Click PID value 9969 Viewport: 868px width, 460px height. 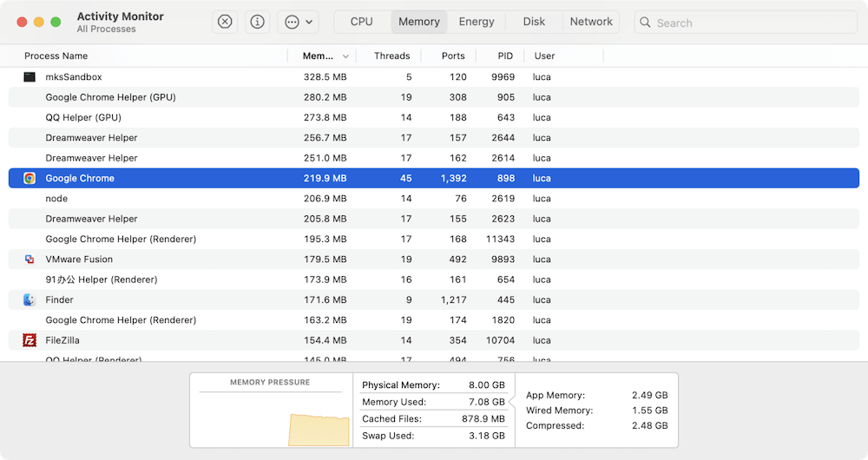(503, 77)
